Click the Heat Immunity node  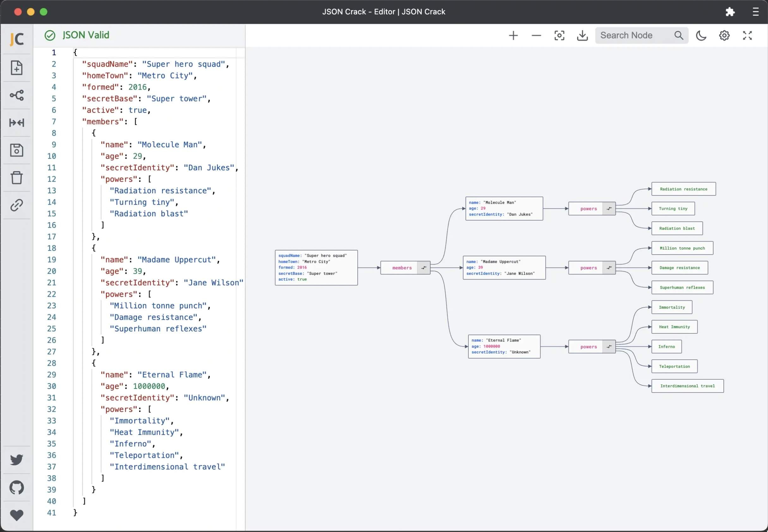(x=674, y=327)
